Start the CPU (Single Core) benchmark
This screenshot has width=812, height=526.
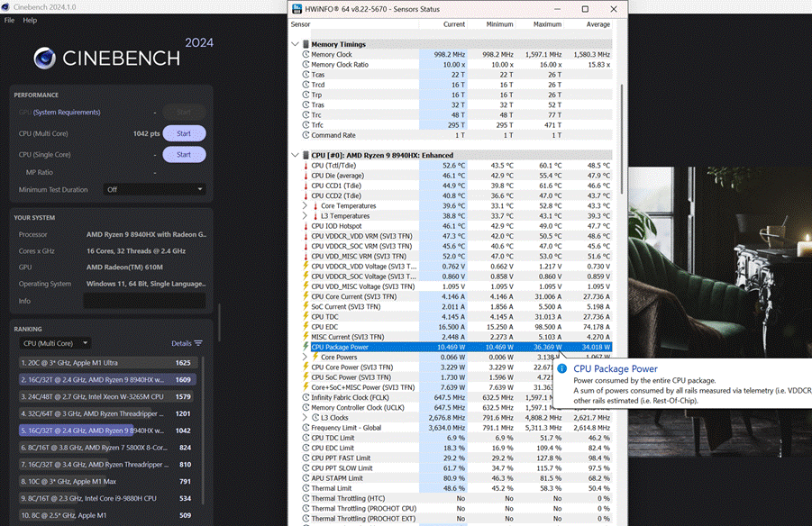click(x=184, y=154)
